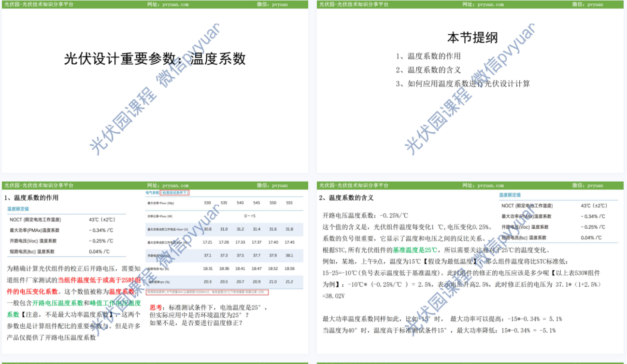This screenshot has height=364, width=627.
Task: Open the title slide '光伏设计重要参数：温度系数'
Action: click(x=155, y=59)
